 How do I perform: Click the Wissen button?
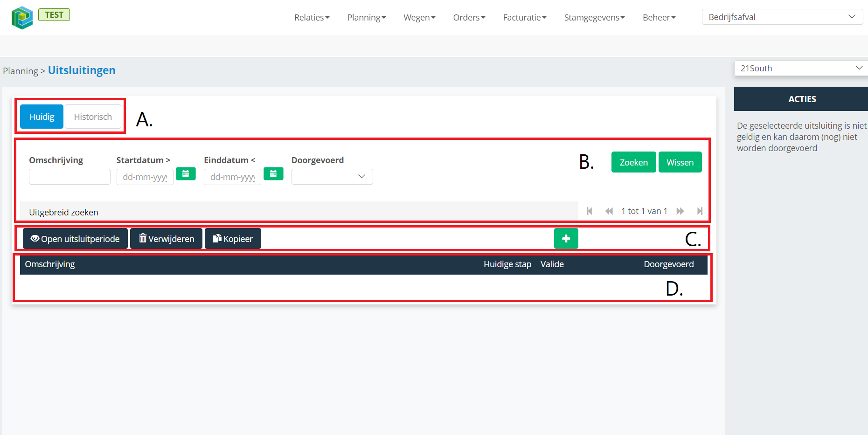pos(680,162)
